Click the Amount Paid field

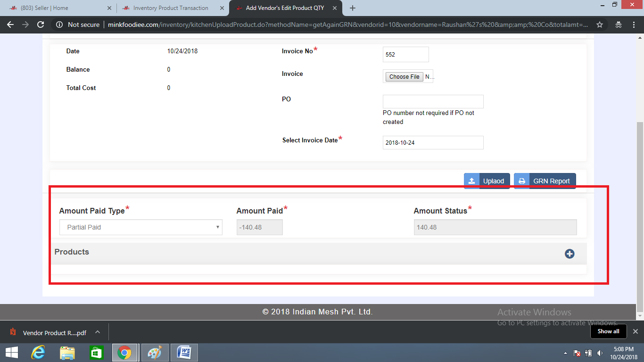click(260, 227)
